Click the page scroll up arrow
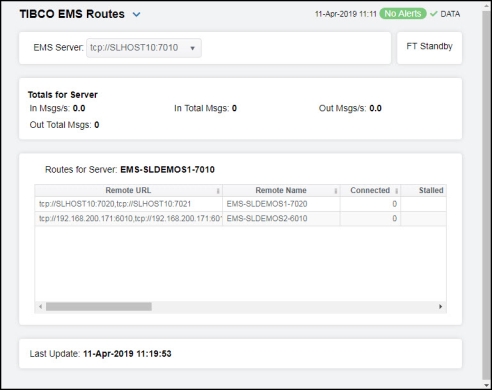The height and width of the screenshot is (390, 492). [486, 6]
